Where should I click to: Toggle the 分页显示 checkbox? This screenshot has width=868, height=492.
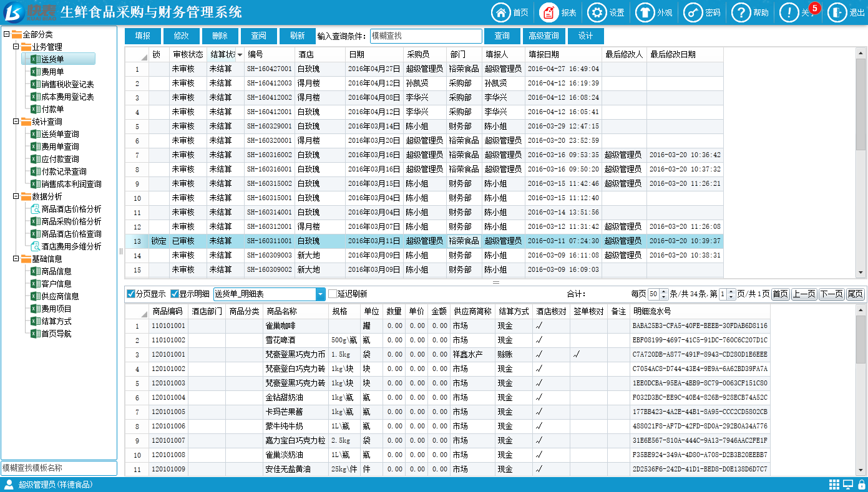tap(130, 294)
